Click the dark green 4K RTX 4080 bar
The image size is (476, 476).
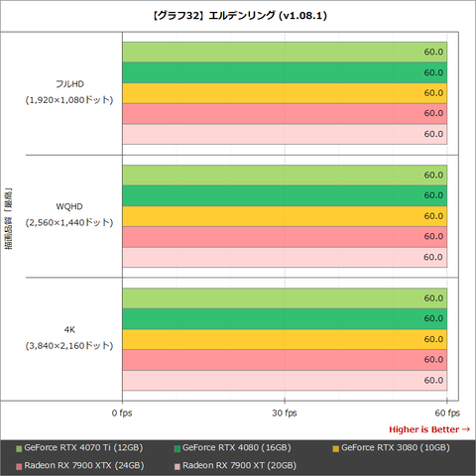pos(285,318)
